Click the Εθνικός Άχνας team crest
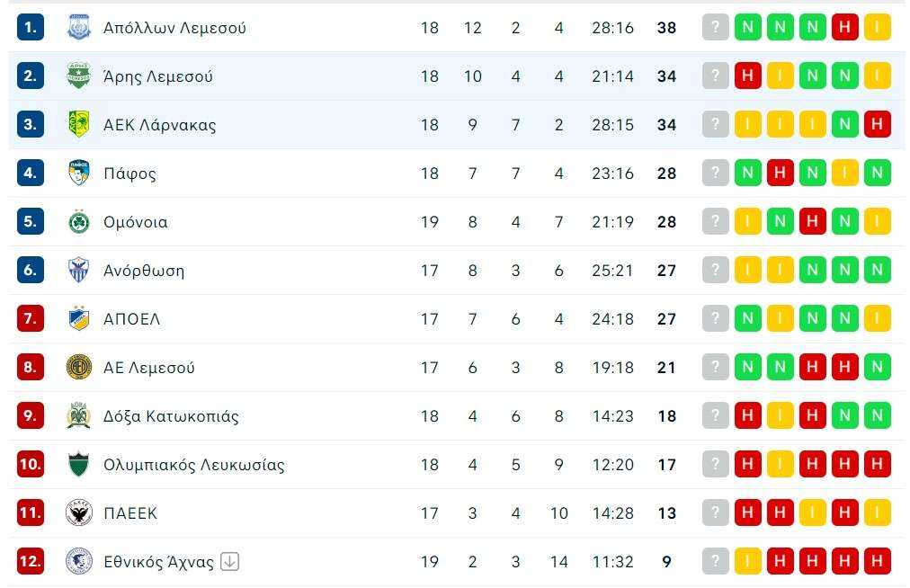The height and width of the screenshot is (588, 910). tap(79, 561)
